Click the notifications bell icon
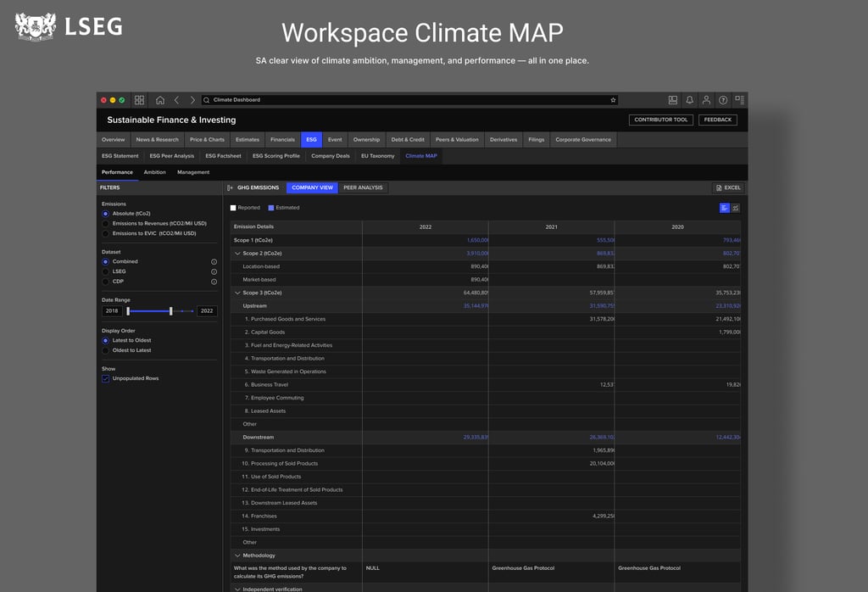This screenshot has height=592, width=868. [689, 100]
